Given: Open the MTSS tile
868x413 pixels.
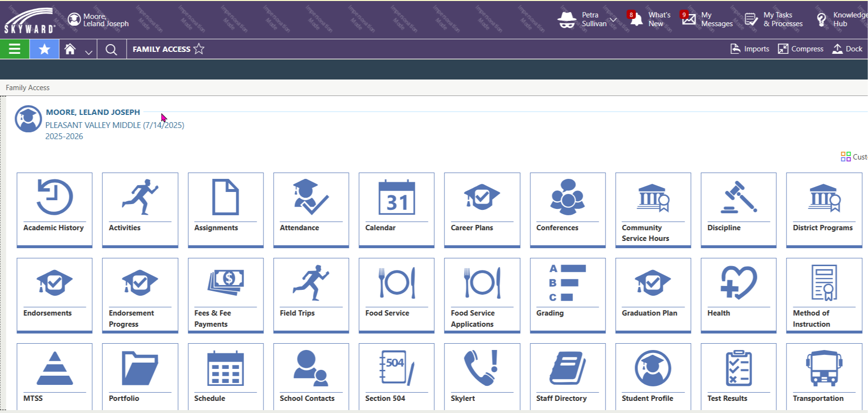Looking at the screenshot, I should (54, 377).
